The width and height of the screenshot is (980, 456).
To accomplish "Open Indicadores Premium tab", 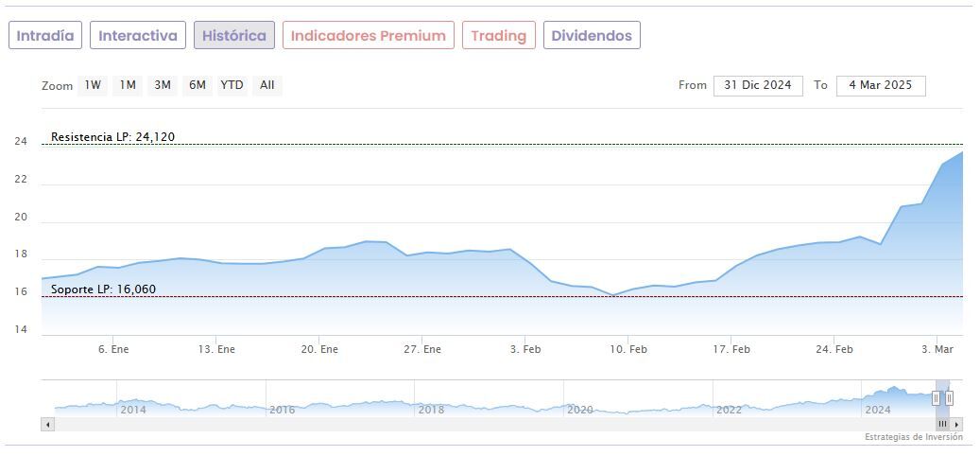I will 368,36.
